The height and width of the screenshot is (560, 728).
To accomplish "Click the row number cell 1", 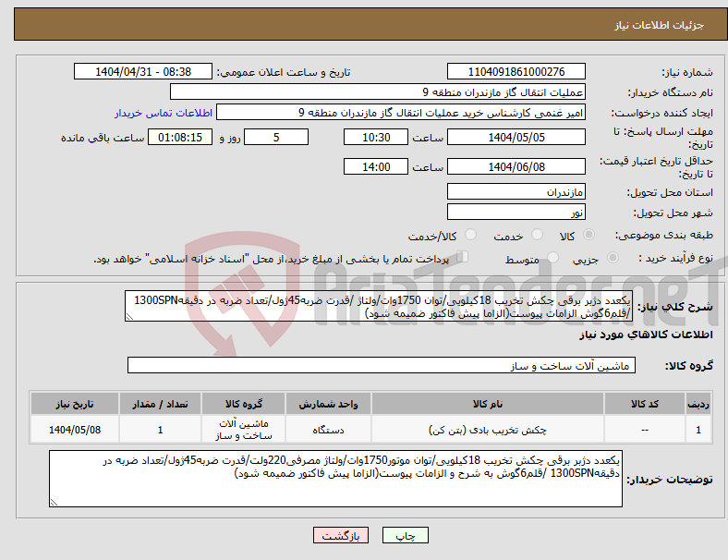I will (698, 430).
